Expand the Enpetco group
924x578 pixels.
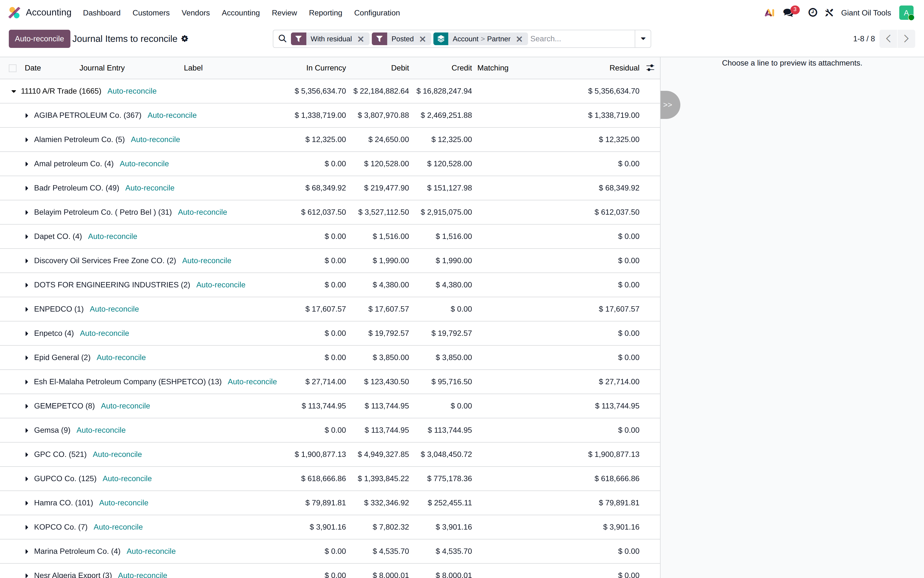[27, 333]
